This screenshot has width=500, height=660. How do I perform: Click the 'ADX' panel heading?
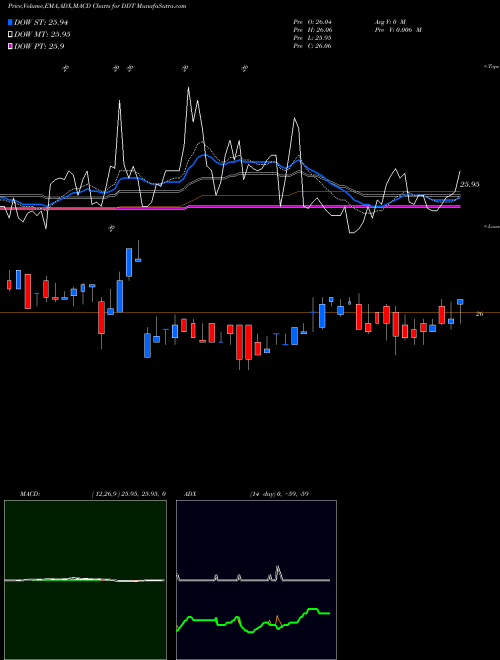[x=190, y=494]
